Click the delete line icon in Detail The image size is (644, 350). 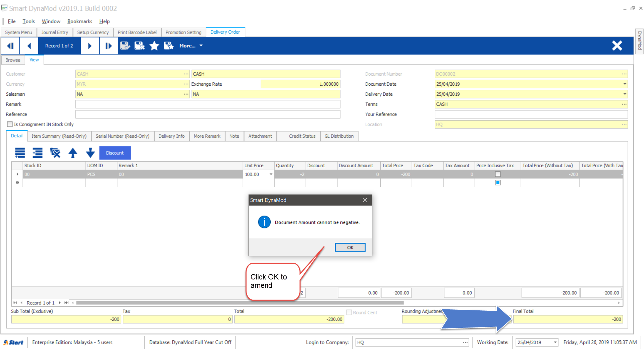coord(55,153)
